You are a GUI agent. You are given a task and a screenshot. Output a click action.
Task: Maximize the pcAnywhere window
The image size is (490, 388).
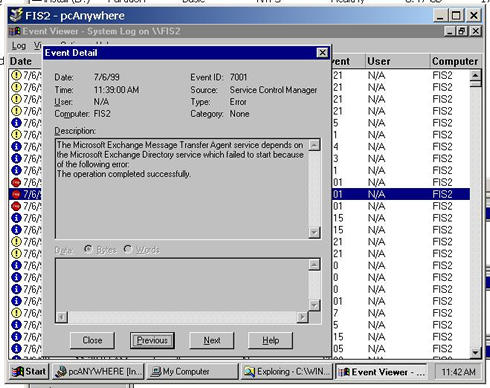tap(456, 15)
